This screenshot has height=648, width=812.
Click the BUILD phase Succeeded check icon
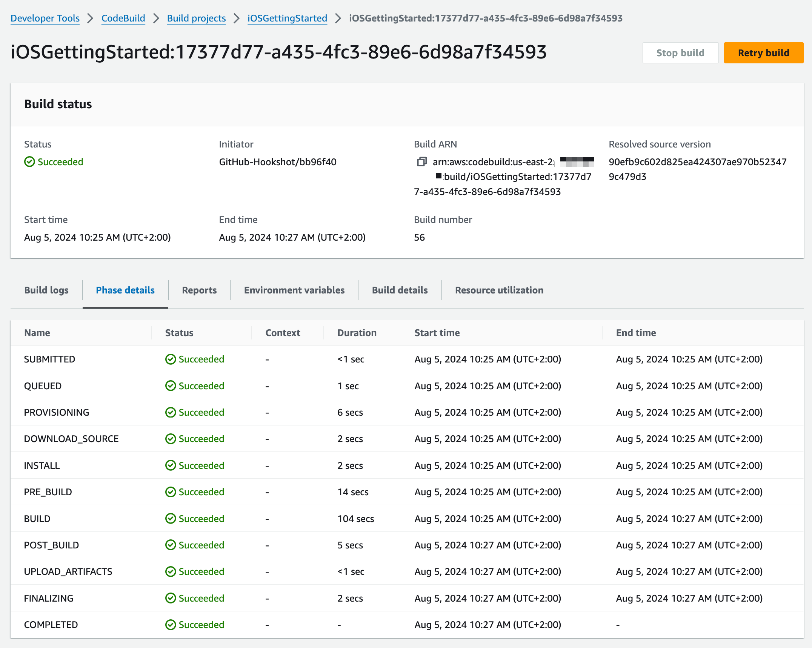point(171,519)
